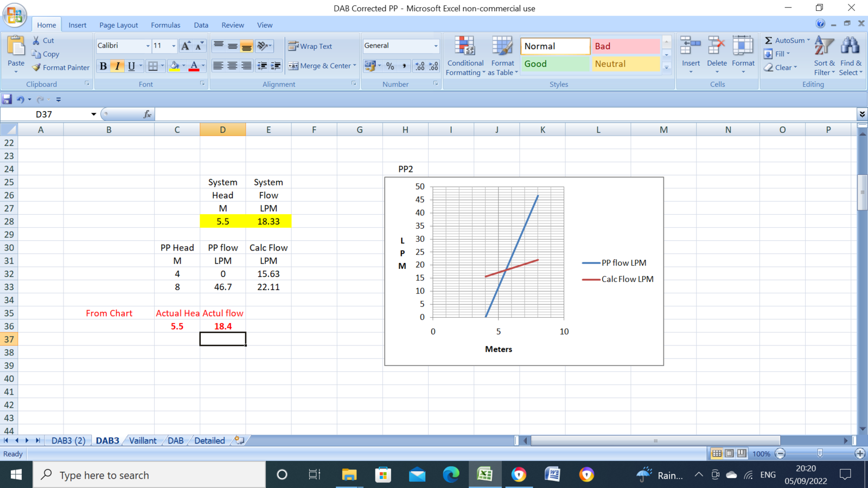Click the Format Painter brush icon
Screen dimensions: 868x488
coord(36,68)
